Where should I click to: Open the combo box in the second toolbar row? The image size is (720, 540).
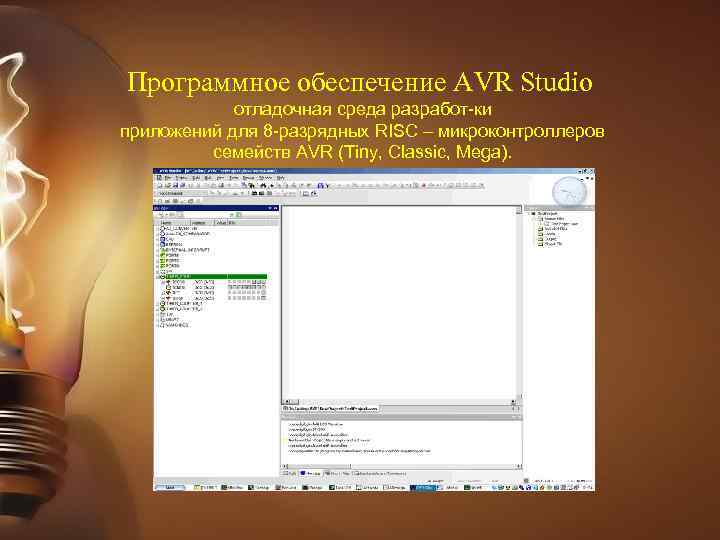click(x=183, y=193)
